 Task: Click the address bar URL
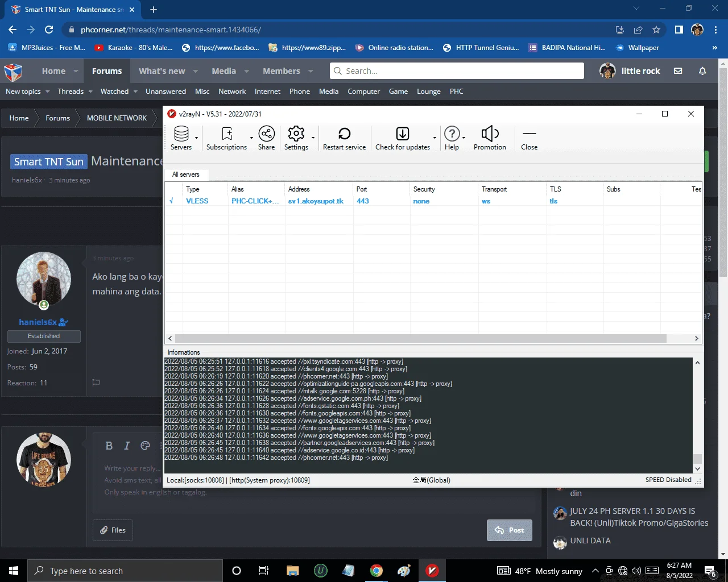pos(171,30)
